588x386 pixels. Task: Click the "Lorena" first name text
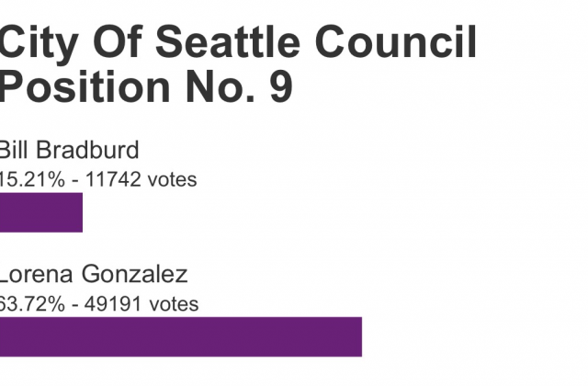pos(36,274)
